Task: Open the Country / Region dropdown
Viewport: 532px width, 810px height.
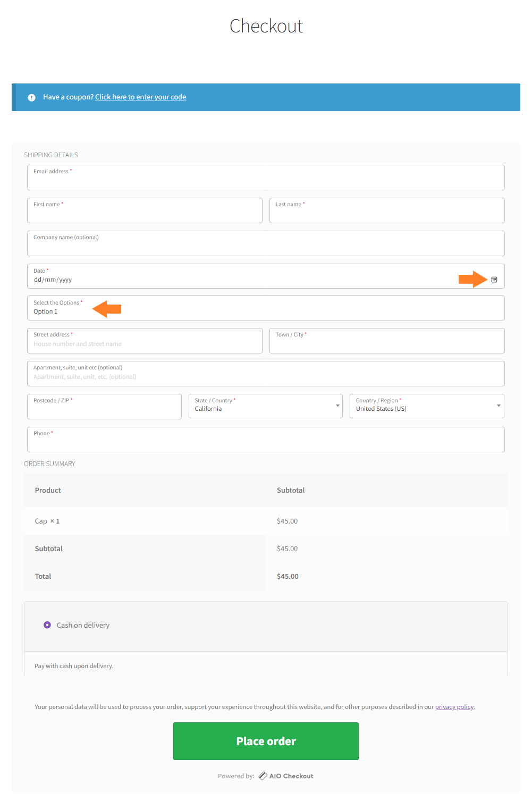Action: (x=427, y=406)
